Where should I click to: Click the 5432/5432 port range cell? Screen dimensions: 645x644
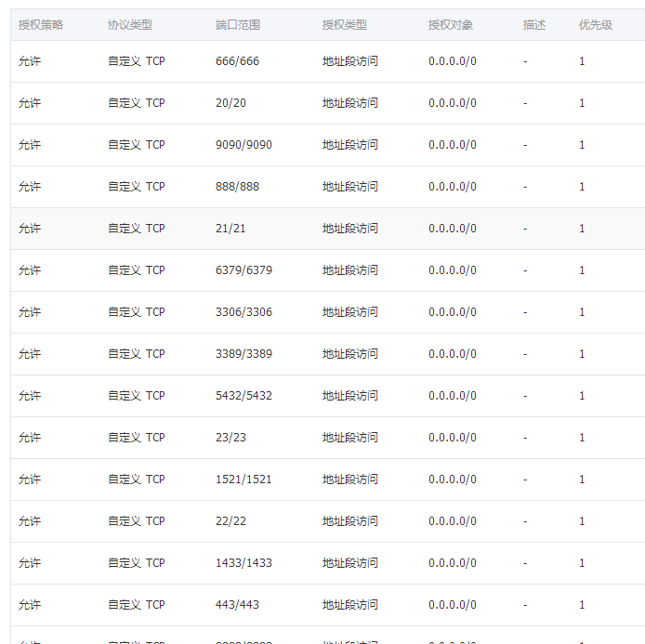pos(244,396)
